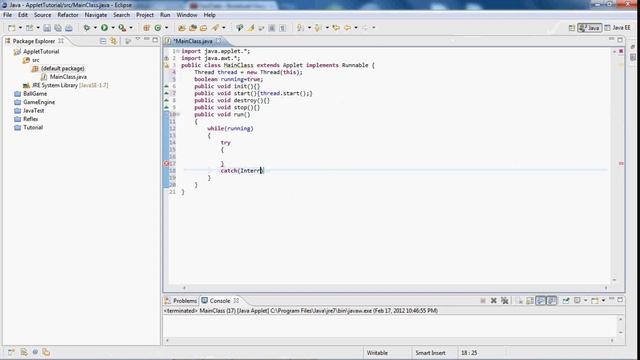640x360 pixels.
Task: Open the External Tools dropdown arrow
Action: [131, 28]
